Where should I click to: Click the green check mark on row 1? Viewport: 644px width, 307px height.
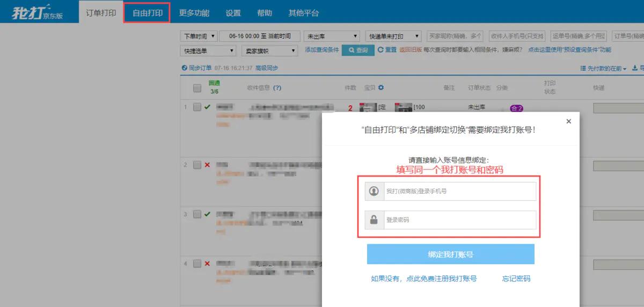pos(207,107)
